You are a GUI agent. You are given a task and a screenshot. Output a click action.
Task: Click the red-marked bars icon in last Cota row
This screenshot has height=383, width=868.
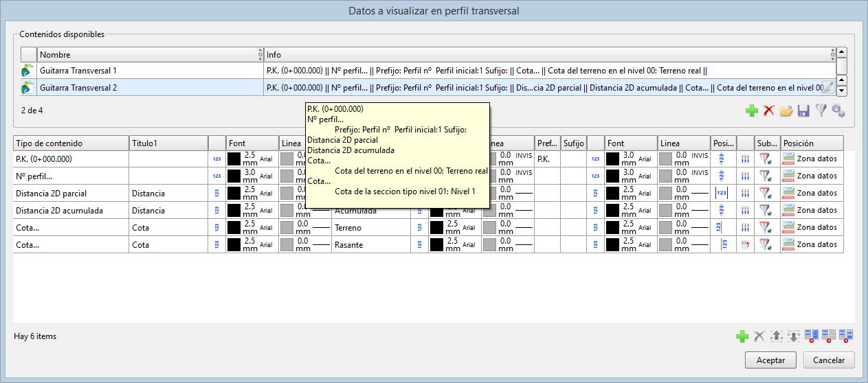[x=745, y=244]
